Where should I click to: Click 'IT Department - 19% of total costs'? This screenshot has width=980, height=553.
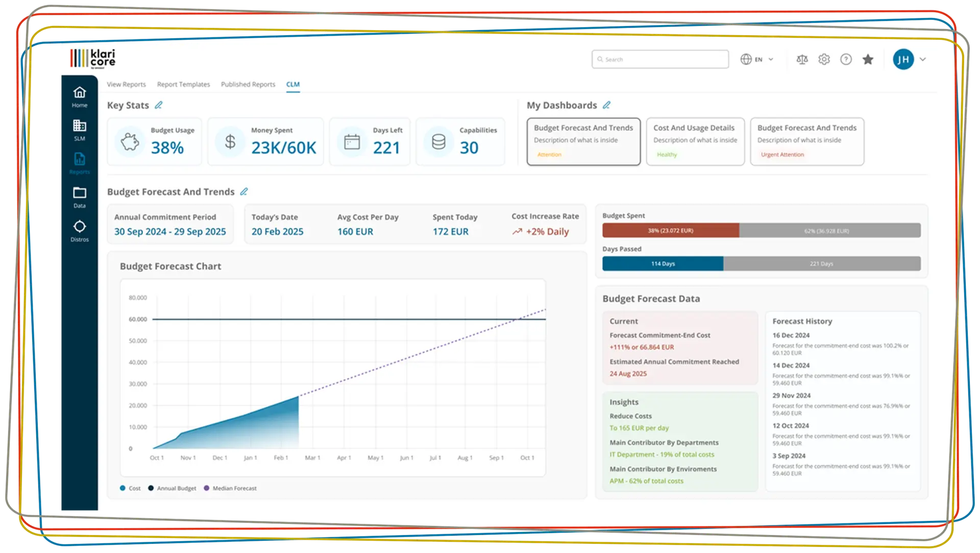[661, 454]
